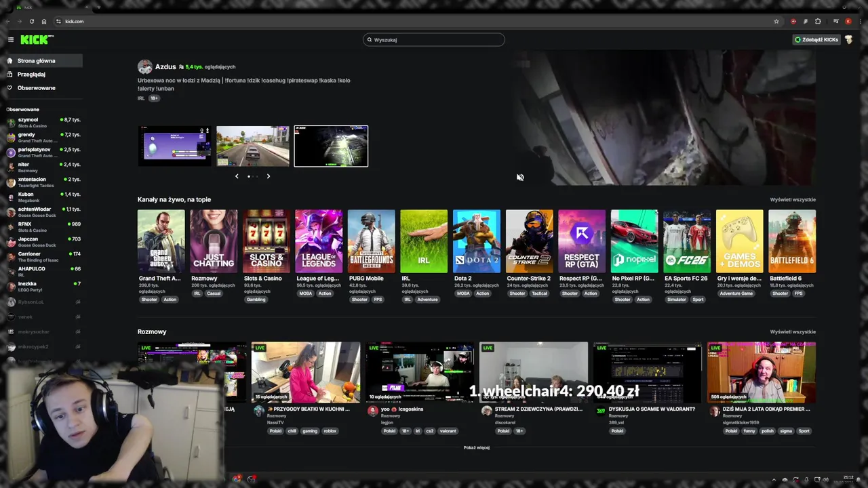Open Japczan channel in sidebar
The height and width of the screenshot is (488, 868).
43,242
